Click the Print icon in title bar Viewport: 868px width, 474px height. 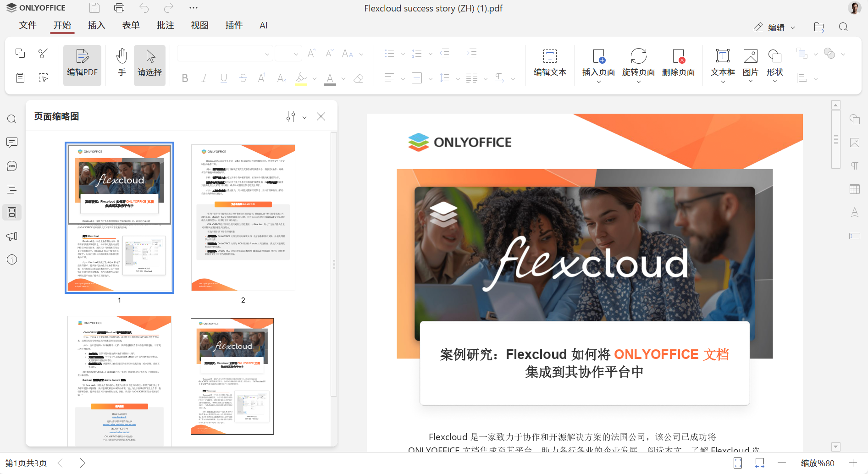[119, 8]
